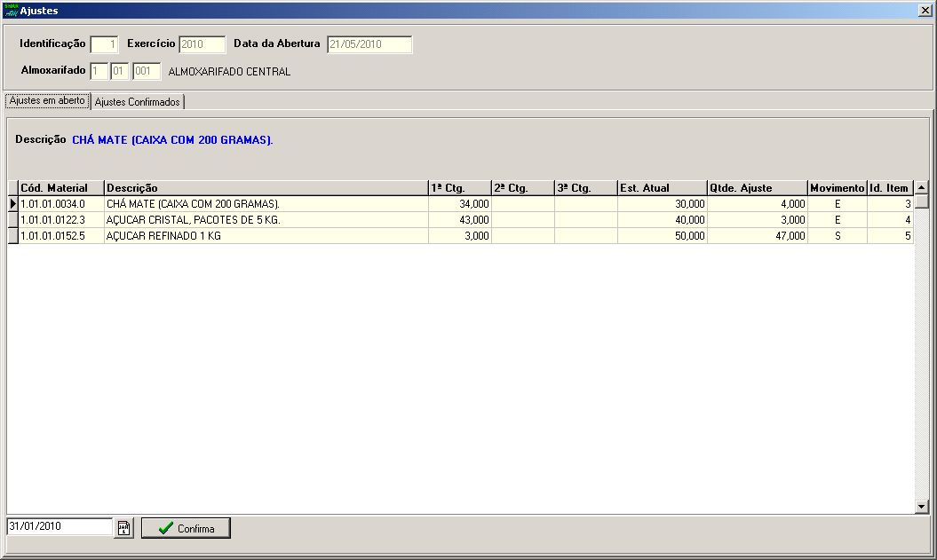This screenshot has width=937, height=560.
Task: Click Id. Item value 5
Action: 890,236
